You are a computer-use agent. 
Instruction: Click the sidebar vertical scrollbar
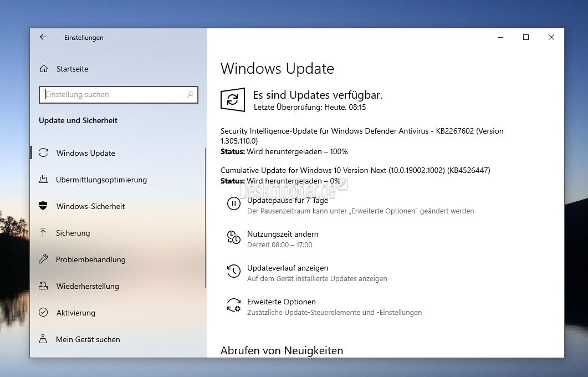pyautogui.click(x=206, y=217)
